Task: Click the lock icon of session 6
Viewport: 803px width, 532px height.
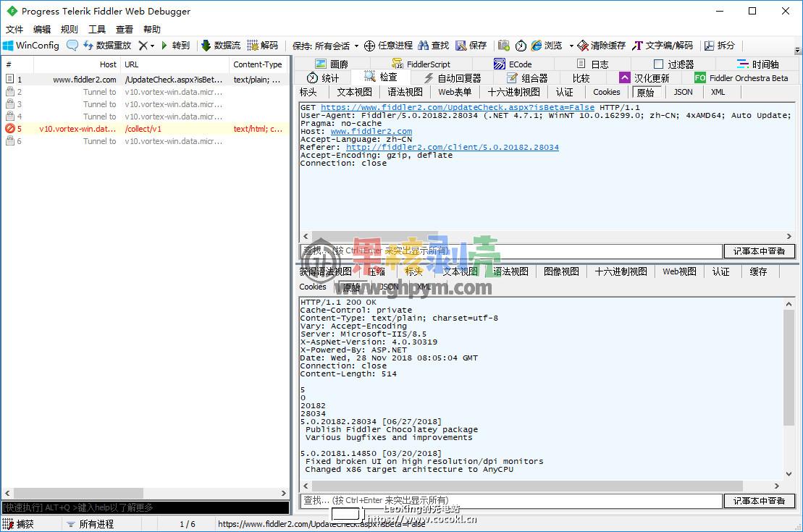Action: pyautogui.click(x=9, y=141)
